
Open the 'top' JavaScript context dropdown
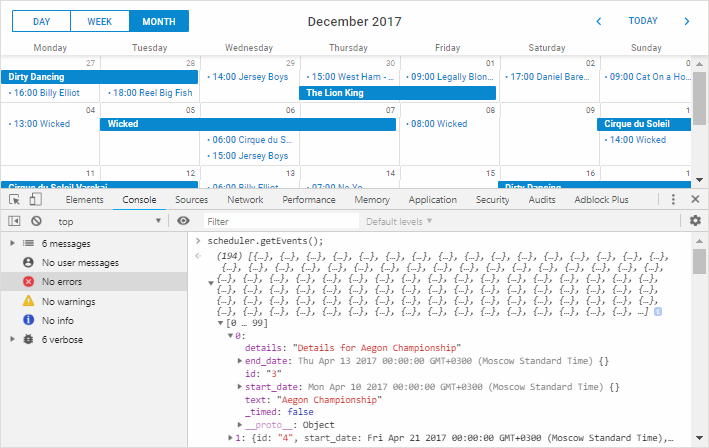[110, 221]
